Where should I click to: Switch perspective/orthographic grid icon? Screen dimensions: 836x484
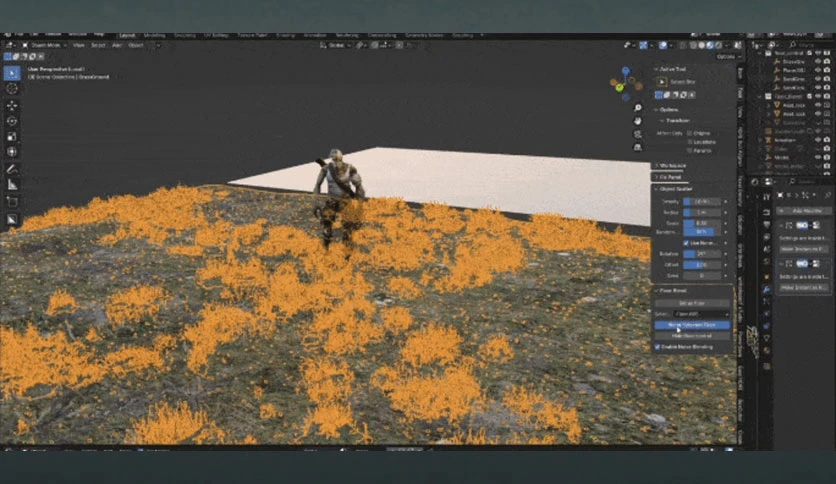coord(638,147)
